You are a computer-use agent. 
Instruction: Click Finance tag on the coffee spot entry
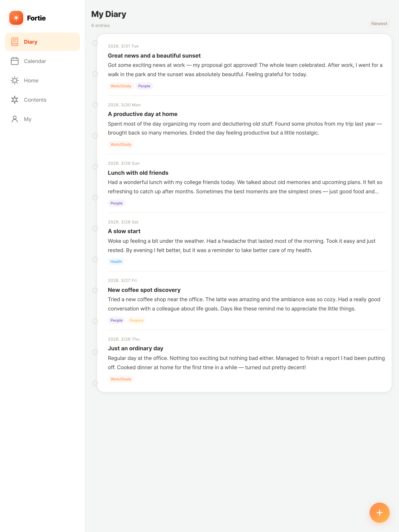pyautogui.click(x=136, y=320)
